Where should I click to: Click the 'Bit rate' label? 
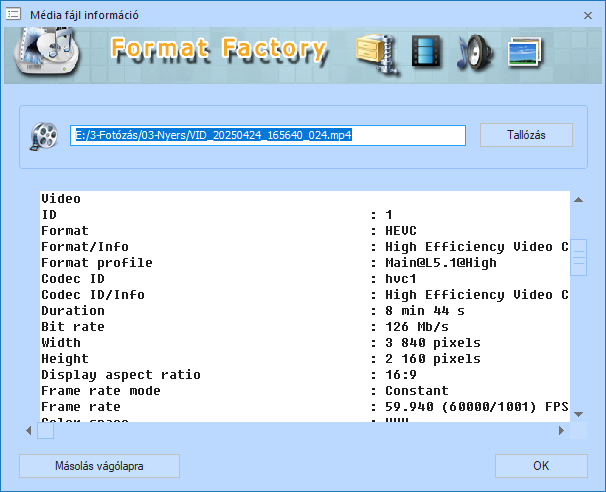(73, 327)
